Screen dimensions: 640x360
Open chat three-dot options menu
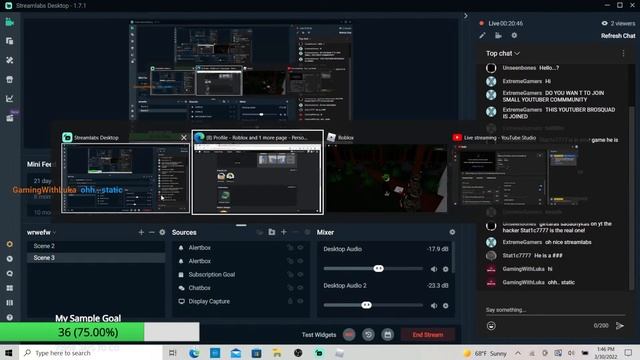[623, 53]
